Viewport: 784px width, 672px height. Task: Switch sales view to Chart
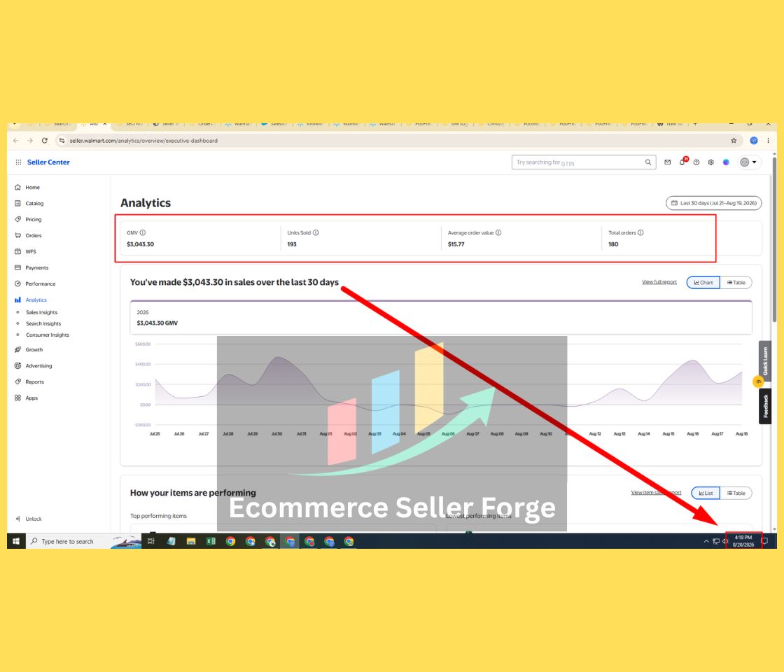(703, 283)
